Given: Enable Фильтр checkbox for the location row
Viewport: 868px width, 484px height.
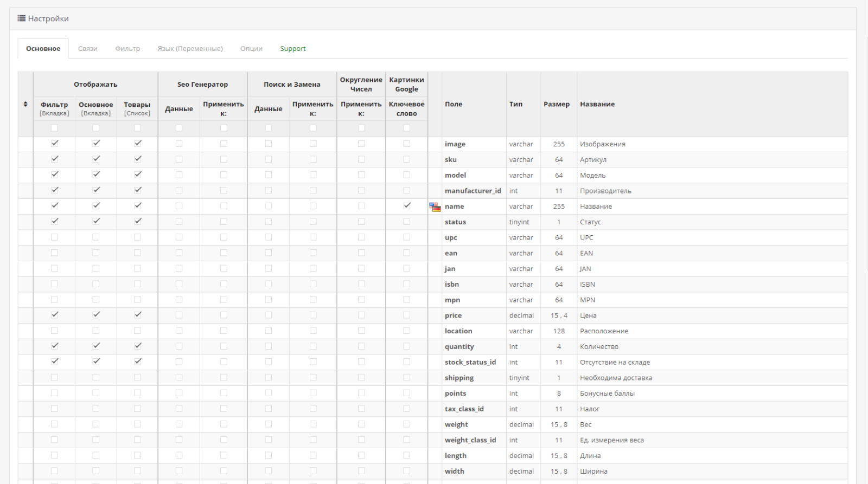Looking at the screenshot, I should coord(54,331).
